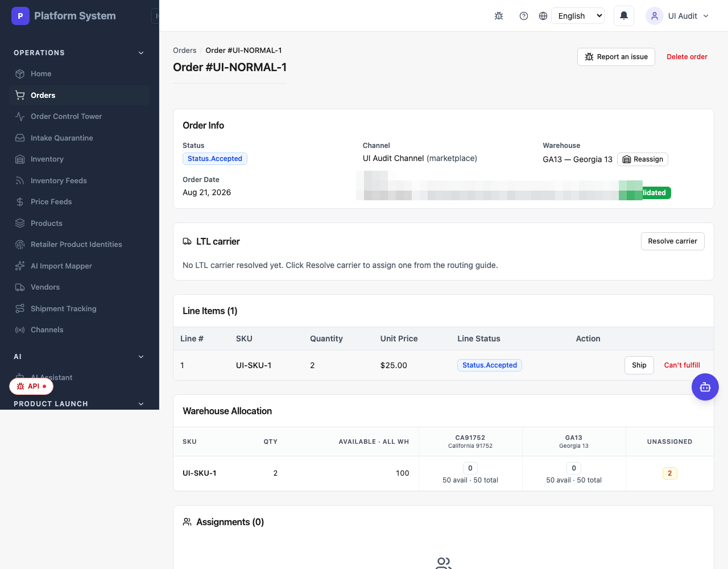Select Orders in the sidebar

click(79, 95)
